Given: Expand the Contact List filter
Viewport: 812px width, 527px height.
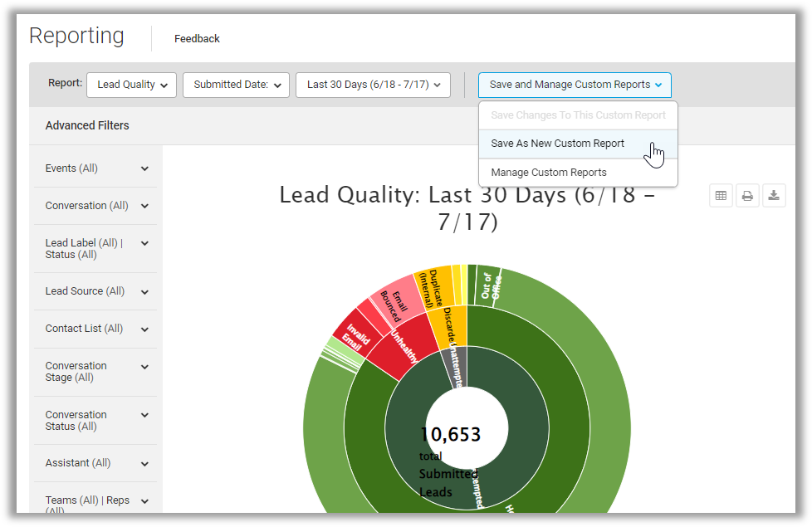Looking at the screenshot, I should (x=95, y=329).
